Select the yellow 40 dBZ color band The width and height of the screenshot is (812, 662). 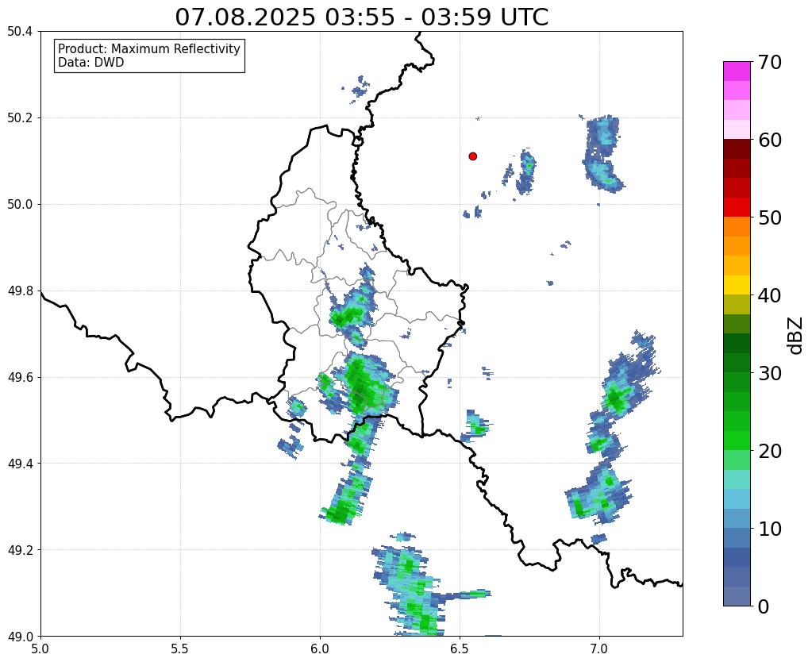coord(737,285)
